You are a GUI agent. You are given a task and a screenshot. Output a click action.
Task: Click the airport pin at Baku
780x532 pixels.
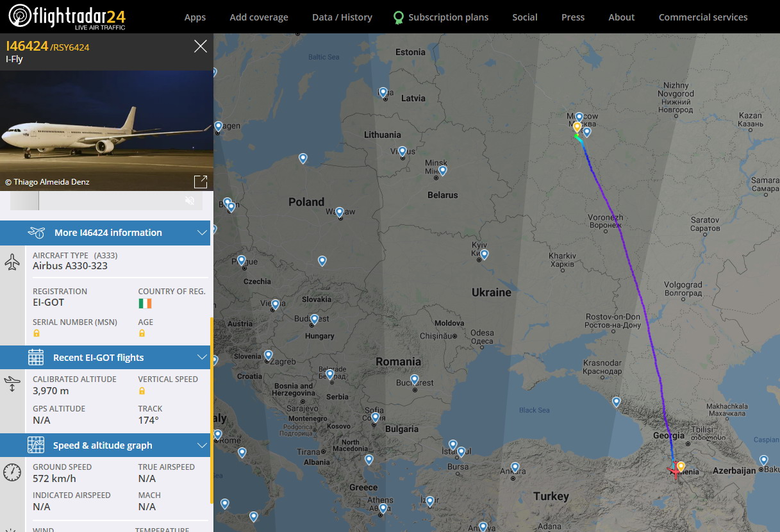(763, 460)
